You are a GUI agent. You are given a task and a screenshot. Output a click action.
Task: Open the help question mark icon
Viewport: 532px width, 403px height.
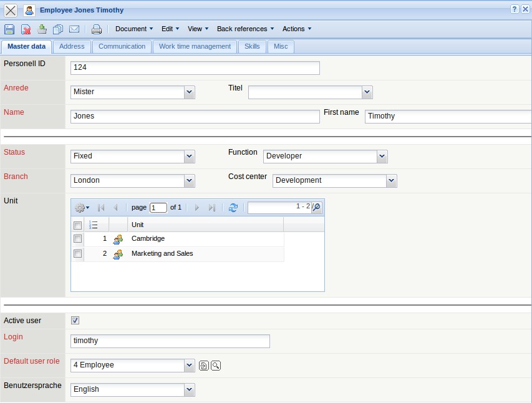click(x=515, y=9)
